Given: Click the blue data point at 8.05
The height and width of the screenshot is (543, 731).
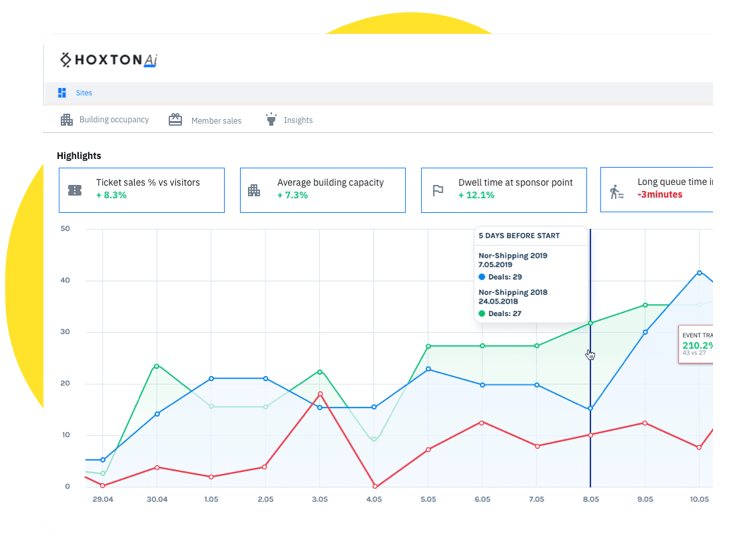Looking at the screenshot, I should tap(590, 408).
